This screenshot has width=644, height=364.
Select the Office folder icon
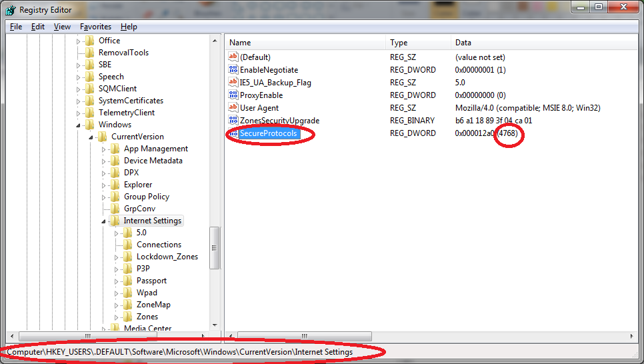89,41
